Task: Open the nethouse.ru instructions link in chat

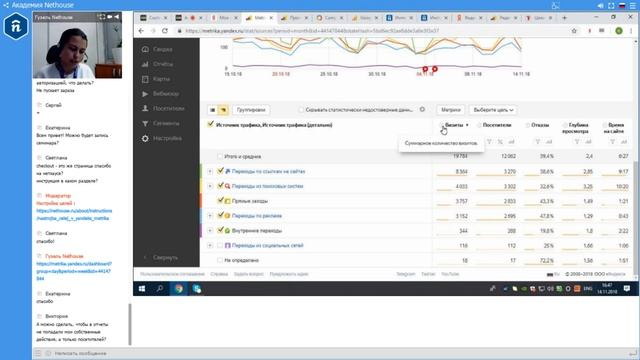Action: tap(74, 215)
